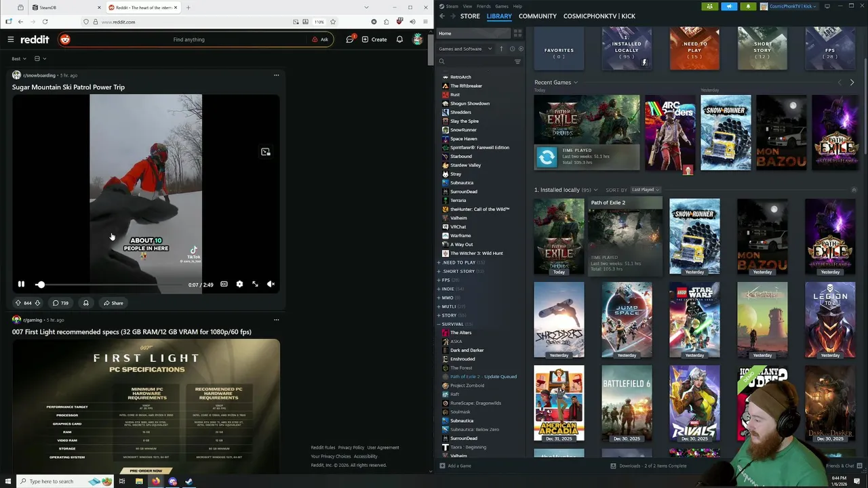Image resolution: width=868 pixels, height=488 pixels.
Task: Open the Reddit hamburger menu
Action: click(11, 39)
